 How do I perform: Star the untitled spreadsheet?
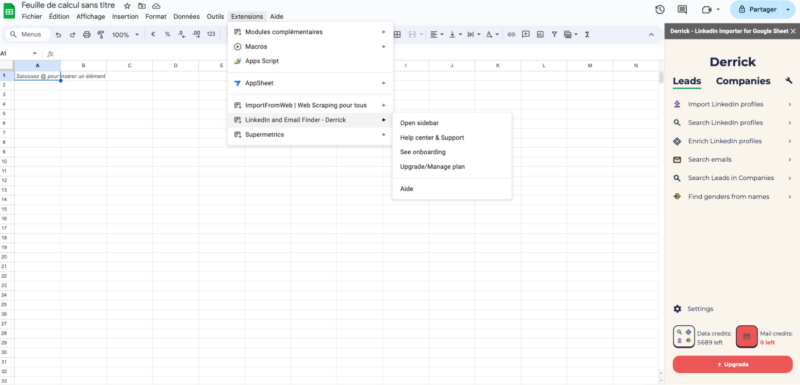click(128, 6)
